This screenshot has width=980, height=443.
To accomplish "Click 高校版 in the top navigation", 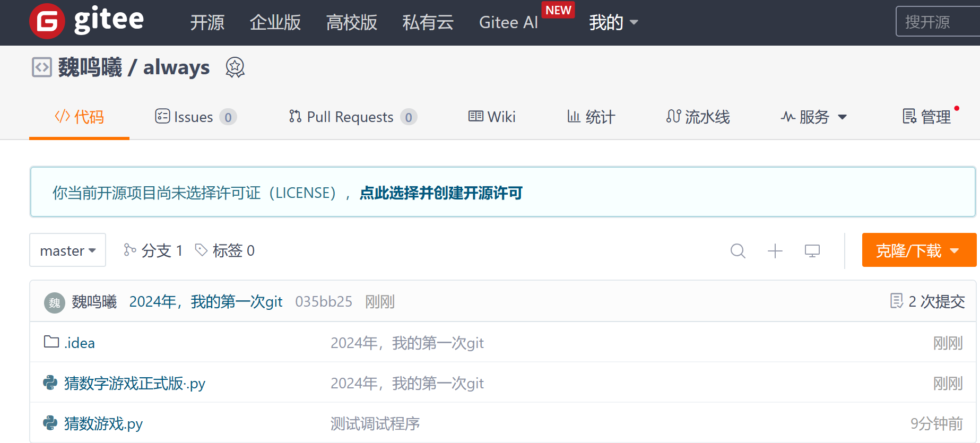I will [x=352, y=22].
